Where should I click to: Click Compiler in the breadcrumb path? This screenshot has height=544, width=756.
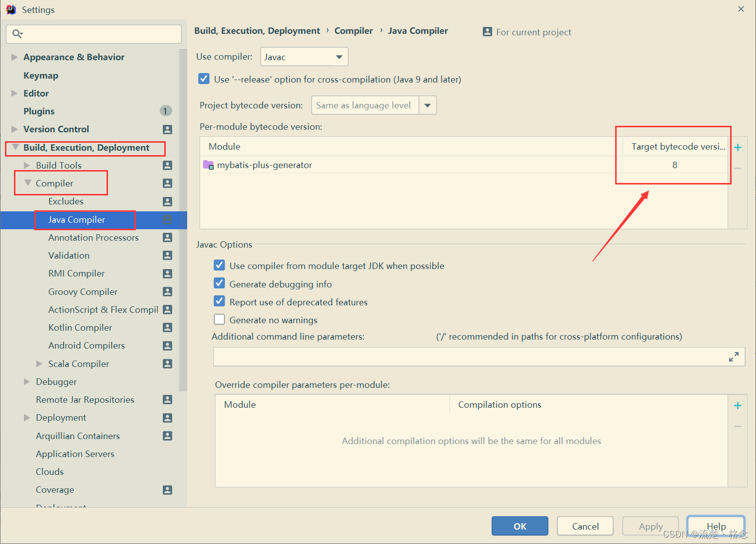(353, 31)
